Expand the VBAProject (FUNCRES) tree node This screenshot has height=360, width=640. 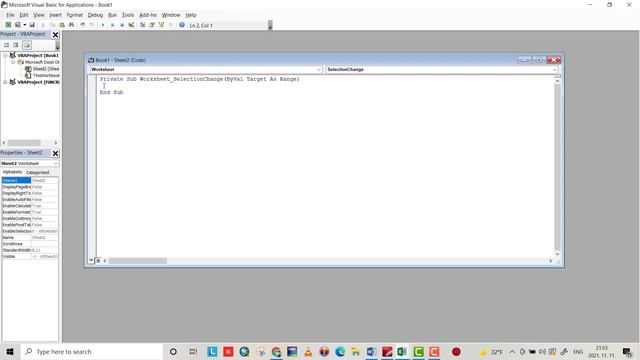click(x=5, y=82)
